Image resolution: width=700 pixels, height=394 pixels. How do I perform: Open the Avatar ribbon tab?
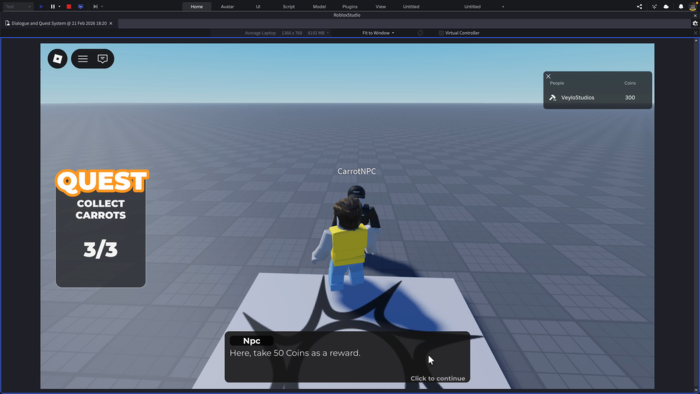227,7
